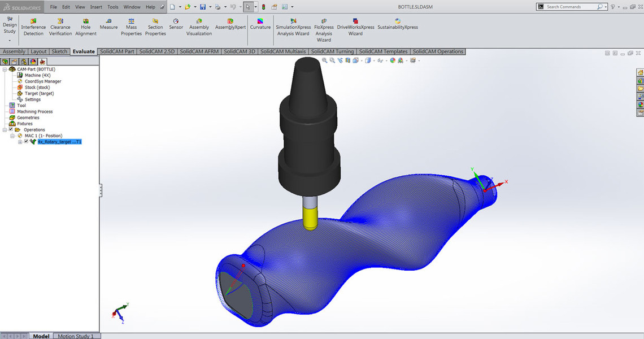Collapse Operations tree node

pos(5,129)
